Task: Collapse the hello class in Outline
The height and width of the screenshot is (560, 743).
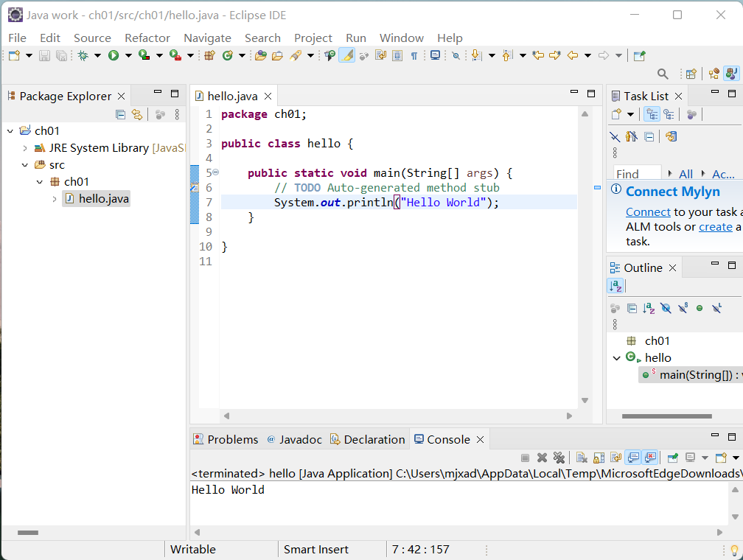Action: click(x=616, y=358)
